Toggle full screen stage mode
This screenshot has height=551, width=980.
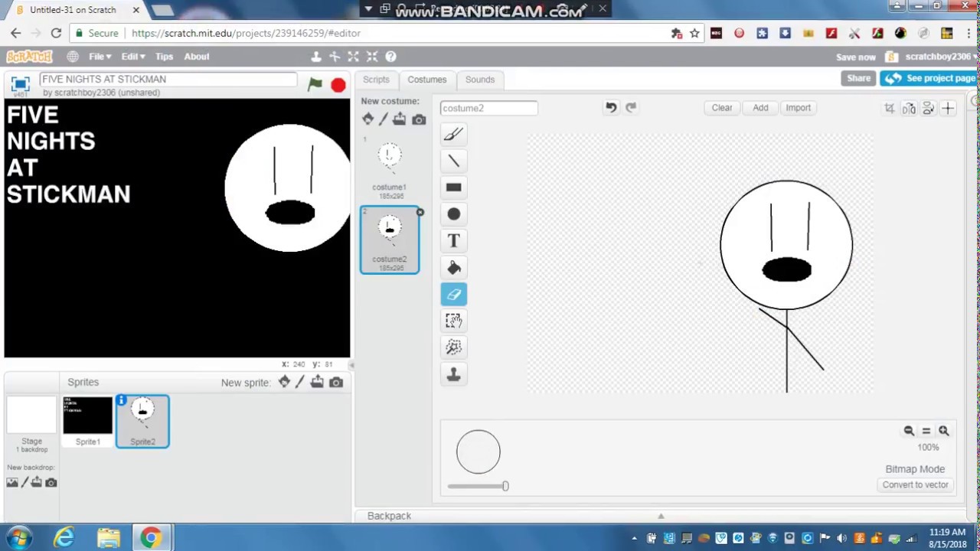tap(20, 84)
